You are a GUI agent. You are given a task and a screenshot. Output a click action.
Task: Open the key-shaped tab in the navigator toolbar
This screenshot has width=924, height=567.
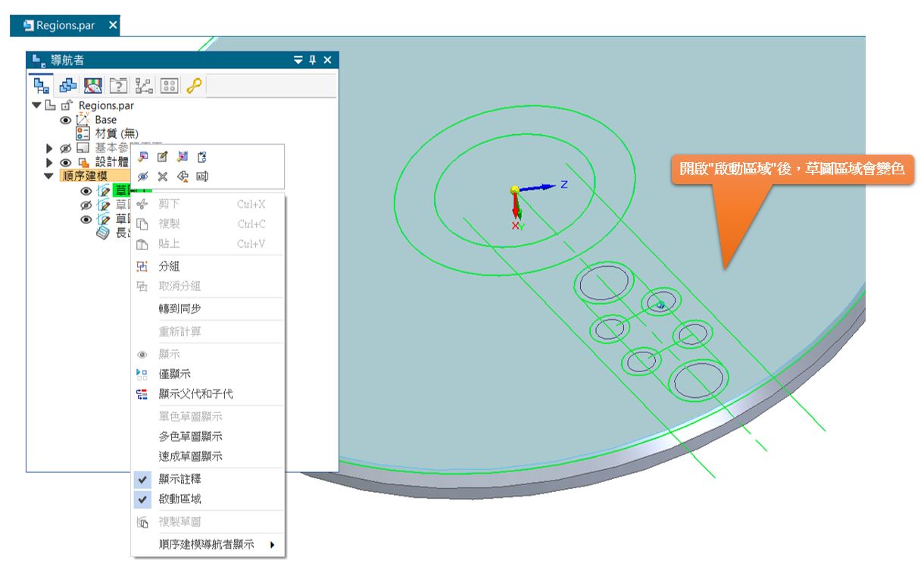pos(194,86)
